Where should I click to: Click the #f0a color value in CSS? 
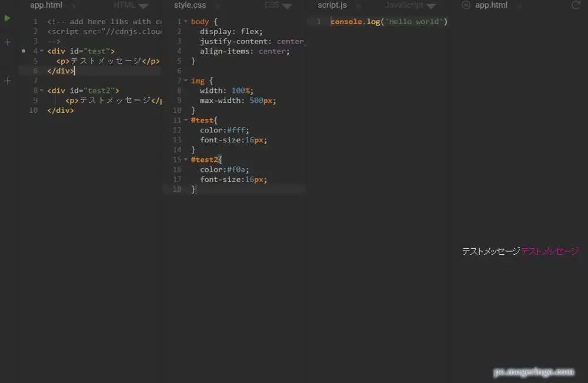[236, 169]
